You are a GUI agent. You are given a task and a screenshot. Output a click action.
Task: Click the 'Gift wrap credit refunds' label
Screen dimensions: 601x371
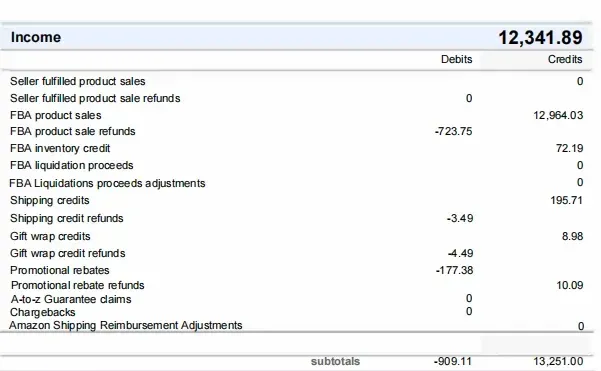[67, 253]
